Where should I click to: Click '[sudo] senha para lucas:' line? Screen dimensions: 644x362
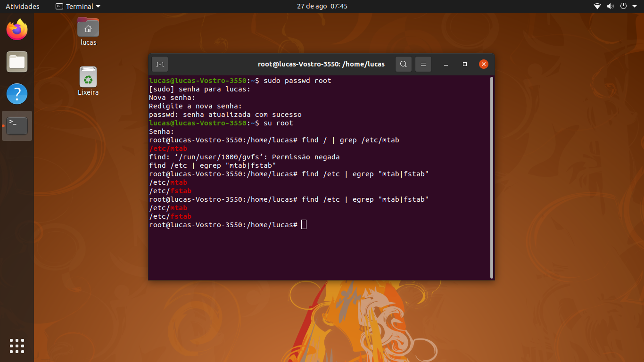coord(200,89)
